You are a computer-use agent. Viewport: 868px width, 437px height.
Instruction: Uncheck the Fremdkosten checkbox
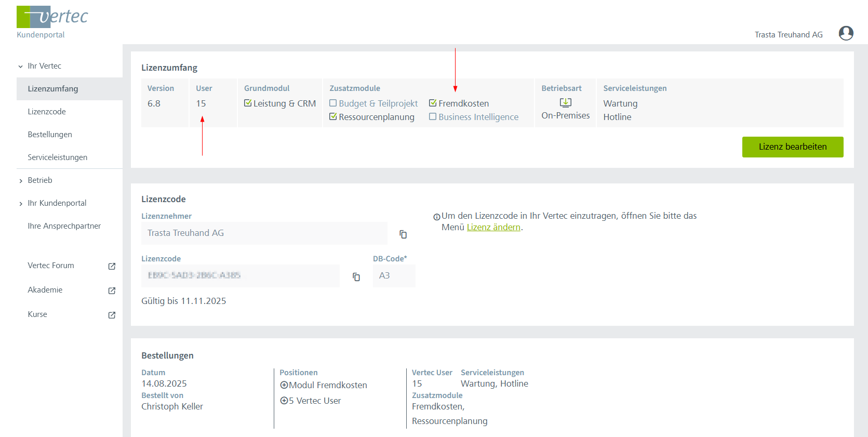[x=433, y=103]
